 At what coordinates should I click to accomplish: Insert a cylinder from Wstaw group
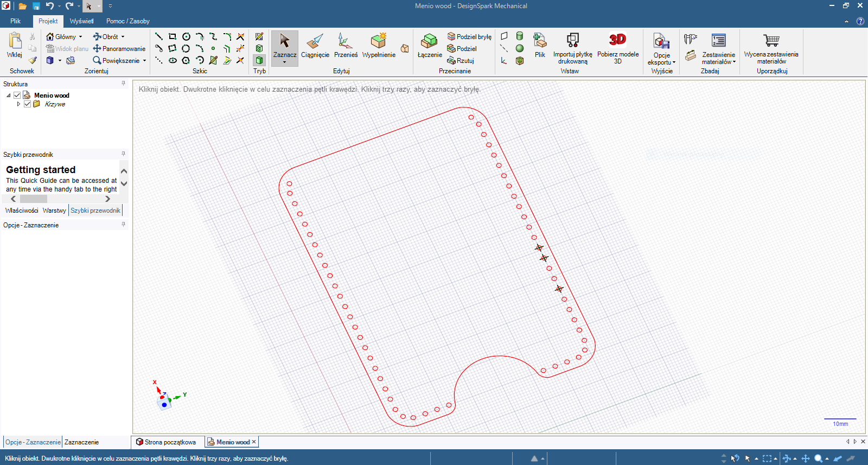click(x=520, y=36)
